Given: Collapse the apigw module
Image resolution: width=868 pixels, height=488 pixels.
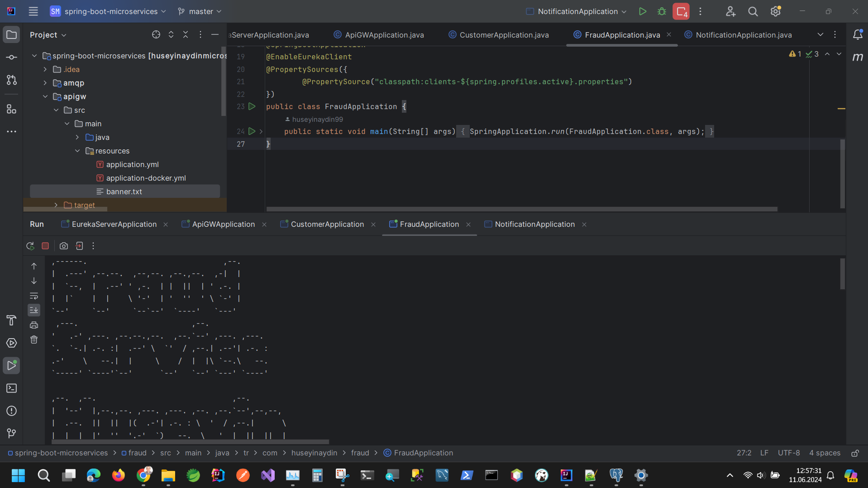Looking at the screenshot, I should (45, 96).
